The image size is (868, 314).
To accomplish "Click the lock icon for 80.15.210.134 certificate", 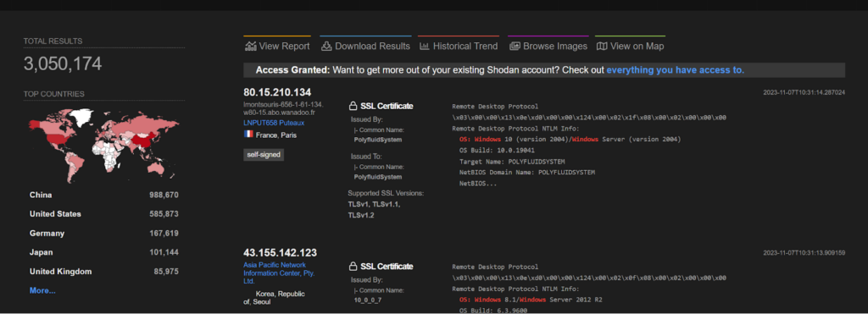I will pyautogui.click(x=353, y=106).
